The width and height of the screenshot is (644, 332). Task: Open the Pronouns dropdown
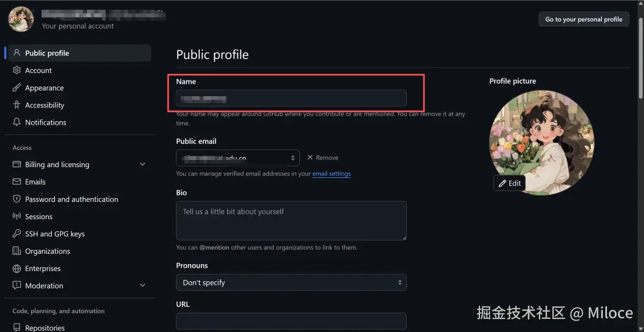point(291,282)
